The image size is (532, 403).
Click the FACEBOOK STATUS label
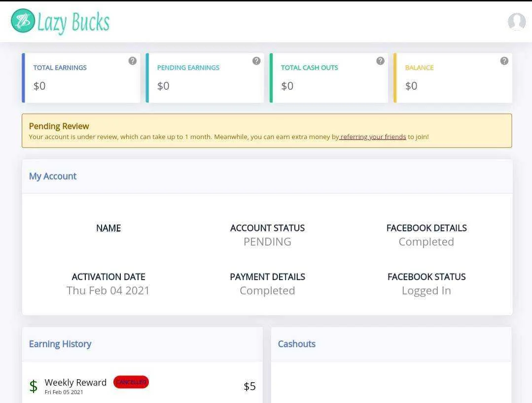coord(426,277)
